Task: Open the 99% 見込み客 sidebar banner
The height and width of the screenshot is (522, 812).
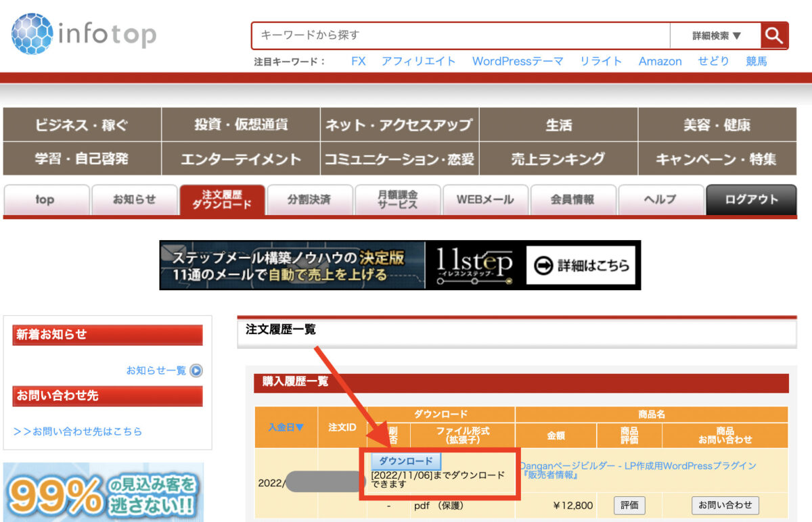Action: tap(104, 492)
